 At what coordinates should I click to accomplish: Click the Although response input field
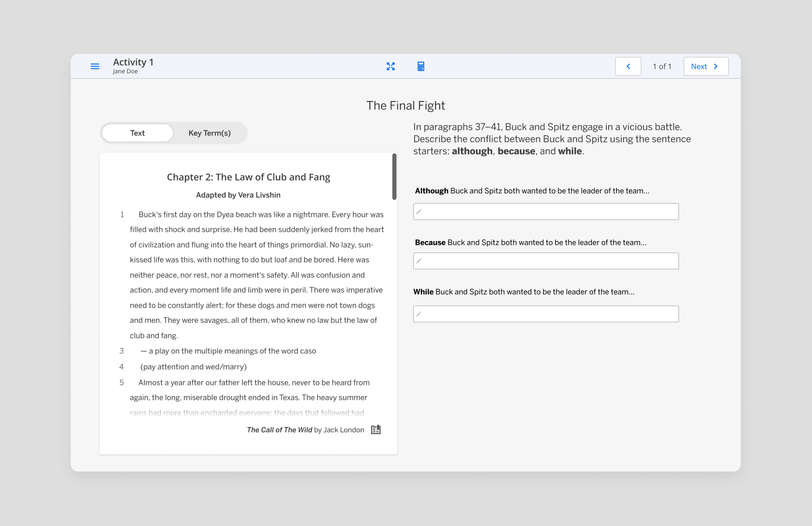(546, 212)
